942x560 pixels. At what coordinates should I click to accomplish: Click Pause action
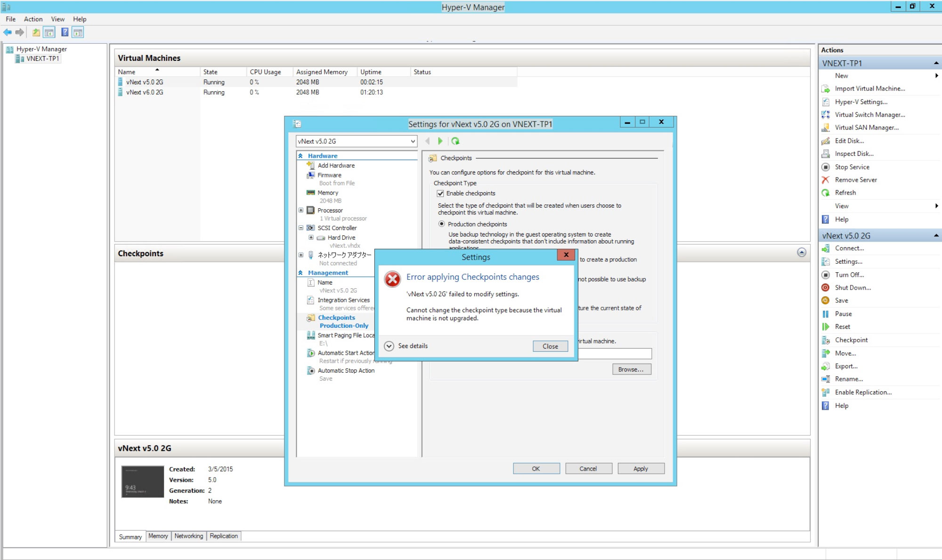(x=843, y=314)
